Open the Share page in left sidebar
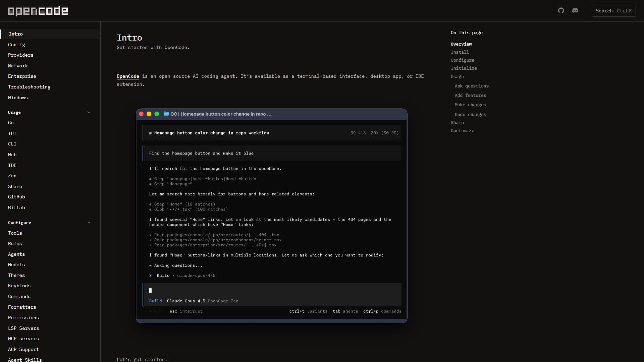This screenshot has height=362, width=644. 15,186
